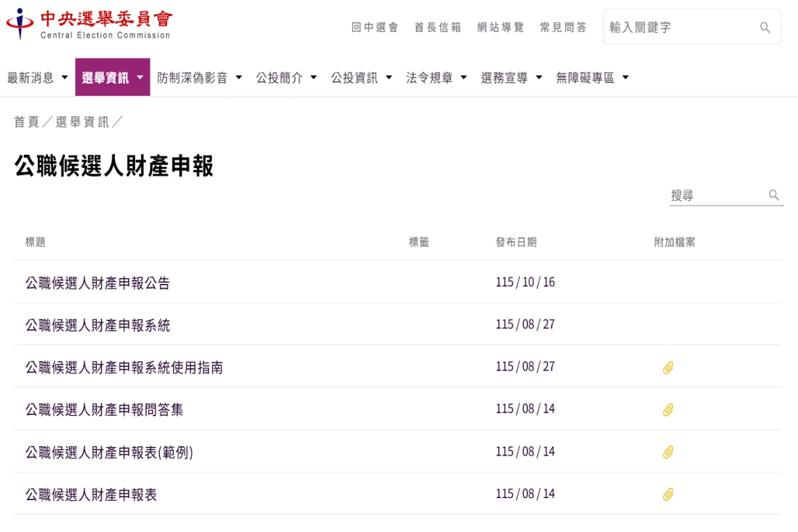The height and width of the screenshot is (532, 798).
Task: Open the 首長信箱 link
Action: pos(438,27)
